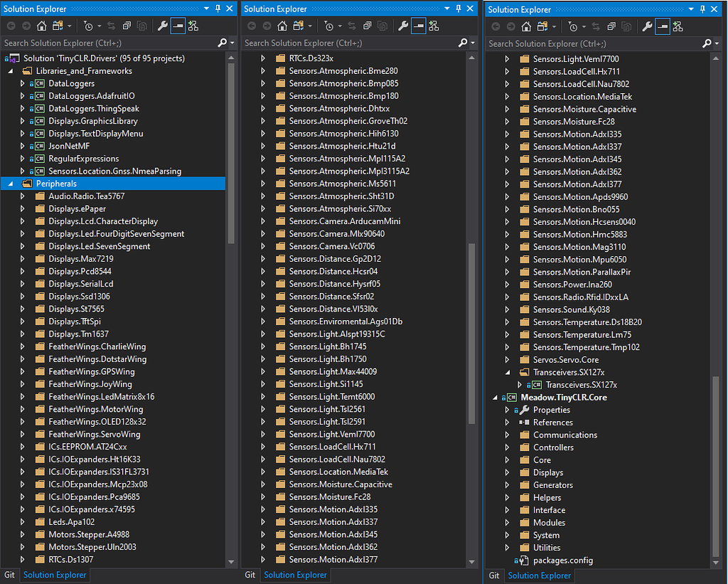Expand the Meadow.TinyCLR.Core References node
The height and width of the screenshot is (584, 728).
click(508, 423)
